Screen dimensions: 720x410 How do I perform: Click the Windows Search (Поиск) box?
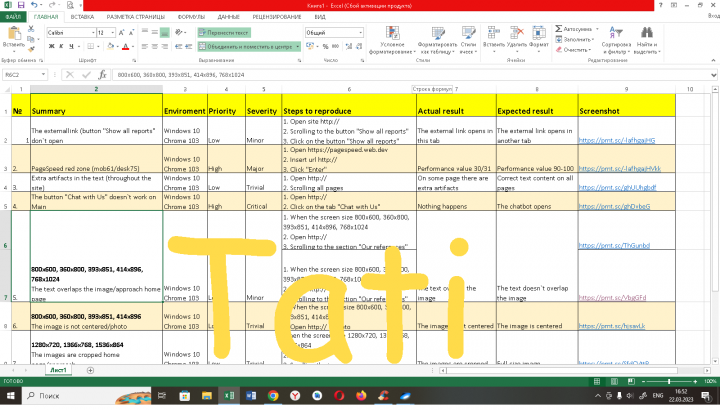click(87, 395)
